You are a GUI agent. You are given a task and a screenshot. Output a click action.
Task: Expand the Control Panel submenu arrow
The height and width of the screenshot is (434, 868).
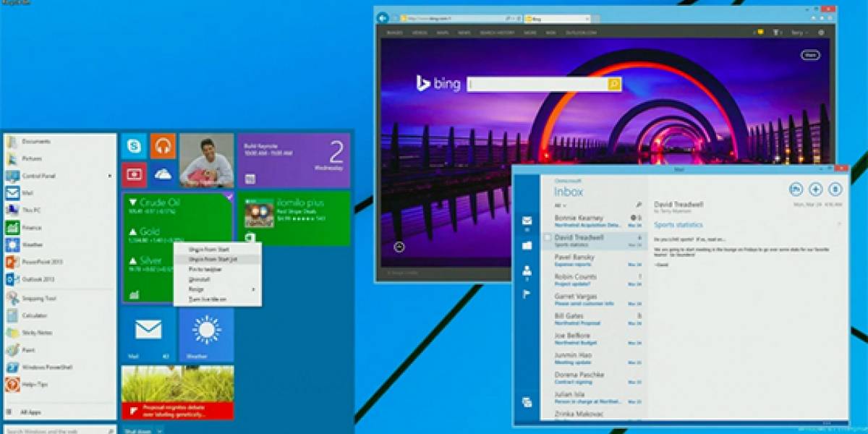pyautogui.click(x=110, y=176)
